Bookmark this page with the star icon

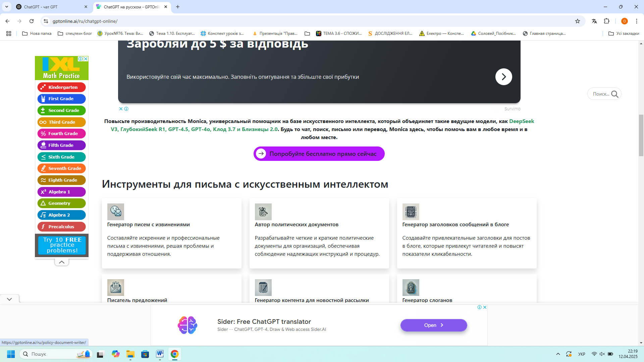coord(578,21)
